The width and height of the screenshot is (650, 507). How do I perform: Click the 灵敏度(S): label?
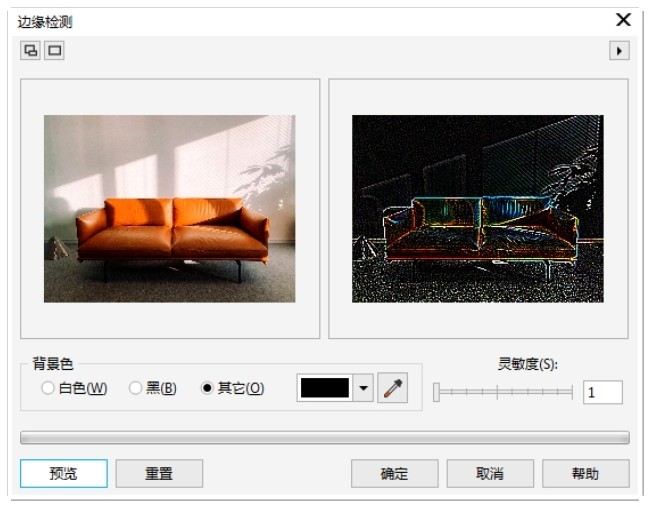(x=528, y=364)
